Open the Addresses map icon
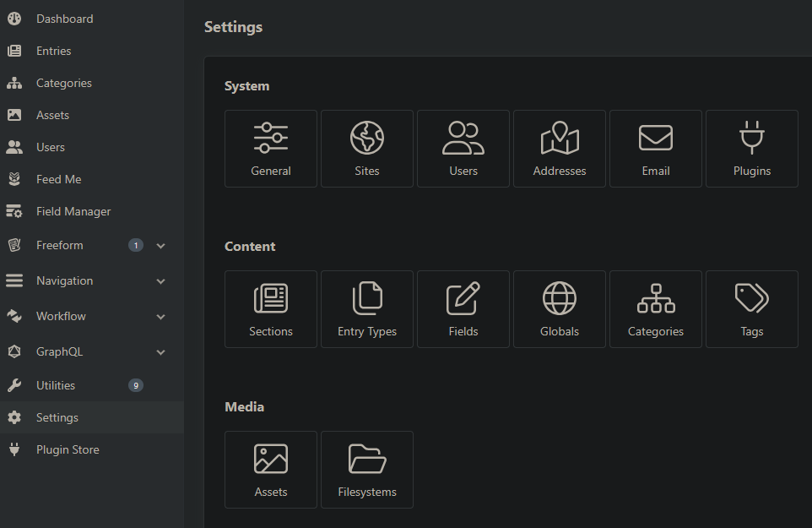Screen dimensions: 812x528 click(559, 137)
